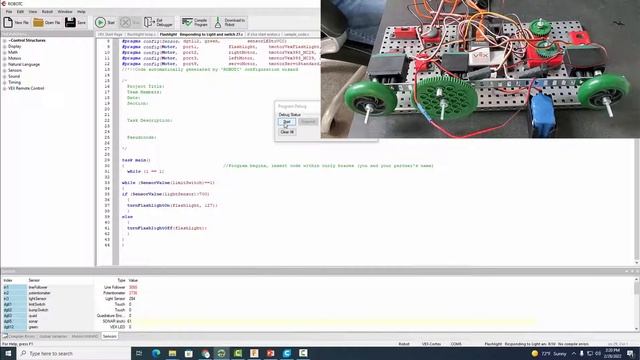Click the 'else' keyword in code
This screenshot has height=360, width=640.
(127, 217)
